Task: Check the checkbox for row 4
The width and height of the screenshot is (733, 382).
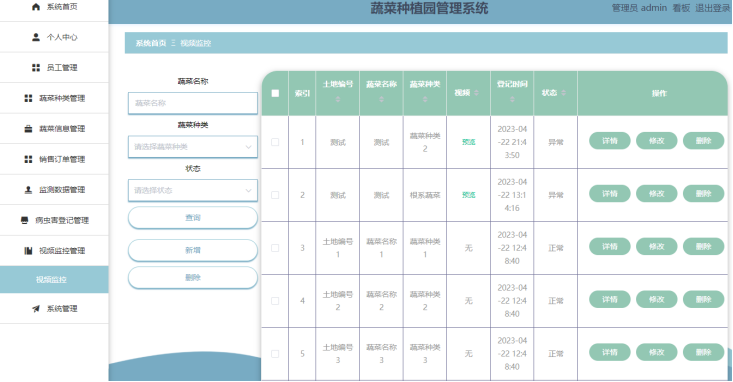Action: click(x=275, y=301)
